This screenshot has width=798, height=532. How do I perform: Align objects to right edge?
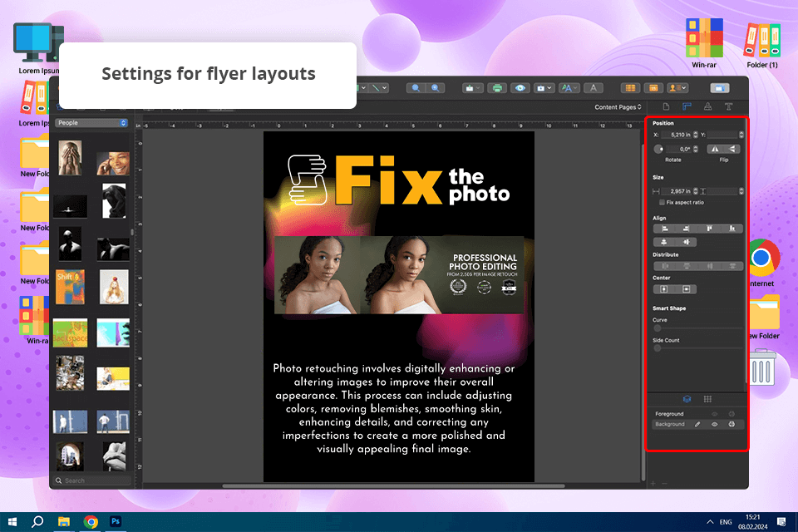click(x=686, y=229)
